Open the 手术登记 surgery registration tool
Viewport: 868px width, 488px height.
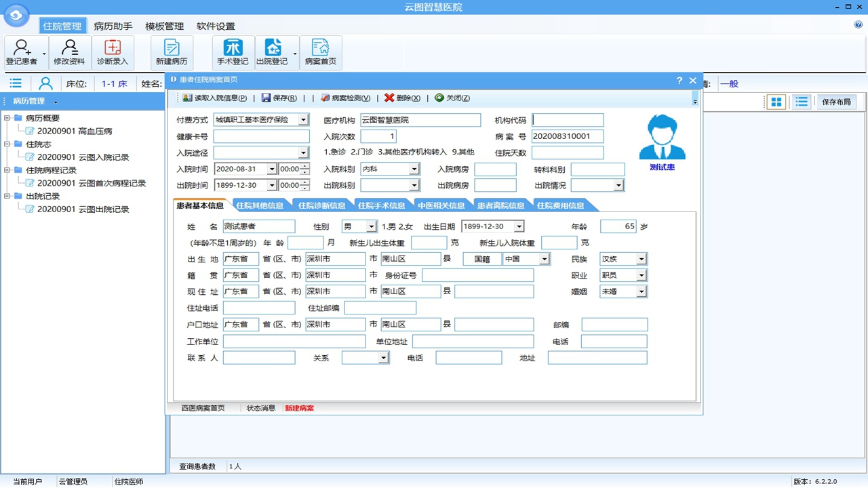pyautogui.click(x=233, y=52)
